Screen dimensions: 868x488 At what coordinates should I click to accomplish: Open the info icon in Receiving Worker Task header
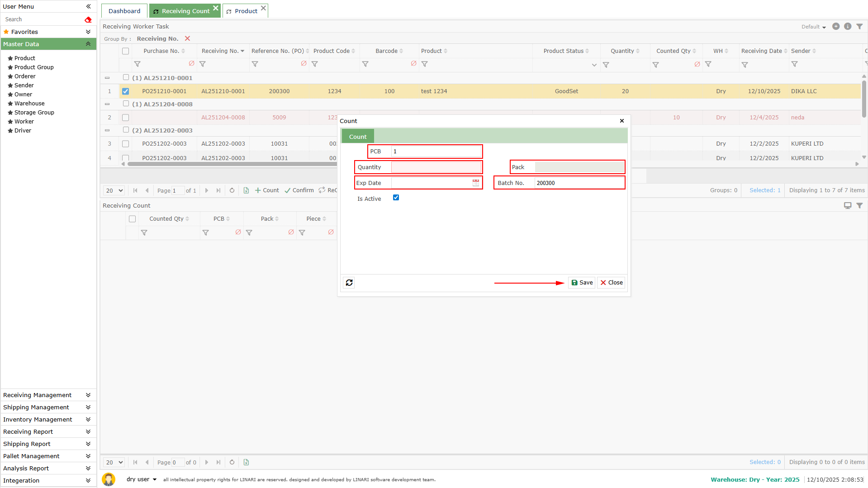[848, 27]
